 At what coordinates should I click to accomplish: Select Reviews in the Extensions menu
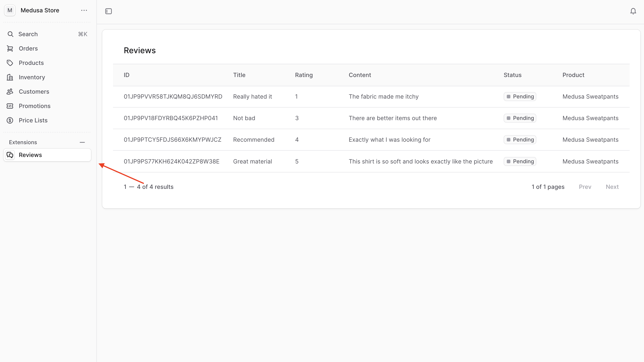30,155
